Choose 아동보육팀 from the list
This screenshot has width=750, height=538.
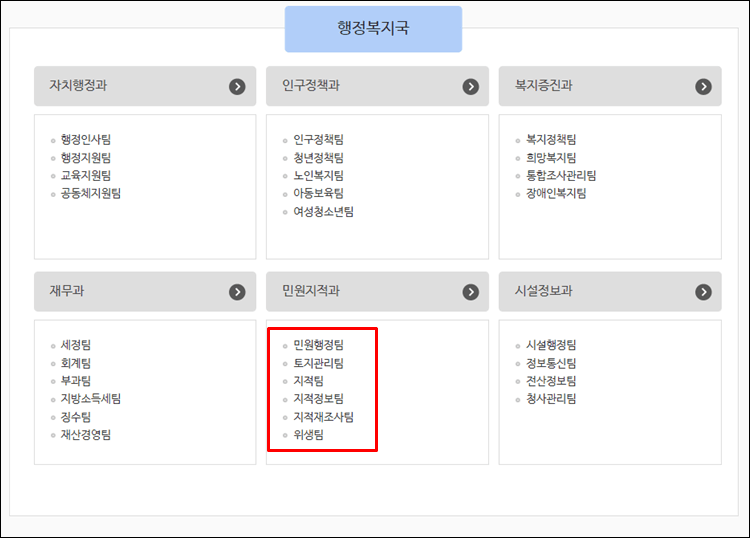point(319,193)
